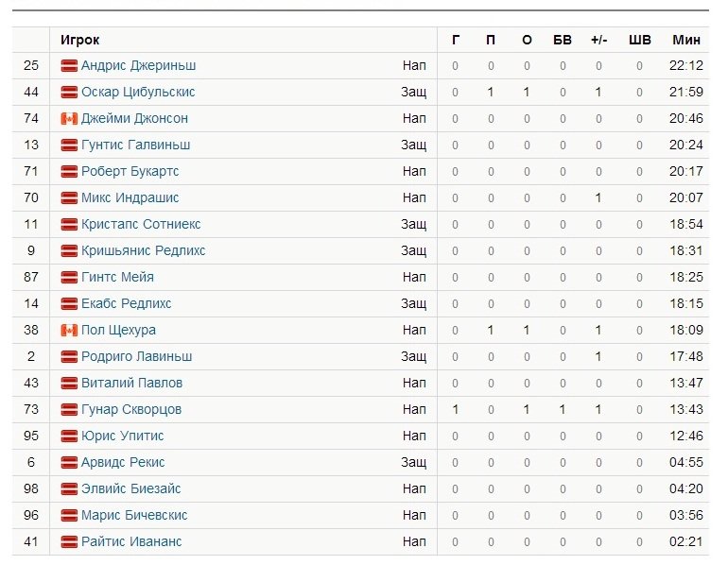
Task: Open the Марис Бичевскис player link
Action: point(134,515)
